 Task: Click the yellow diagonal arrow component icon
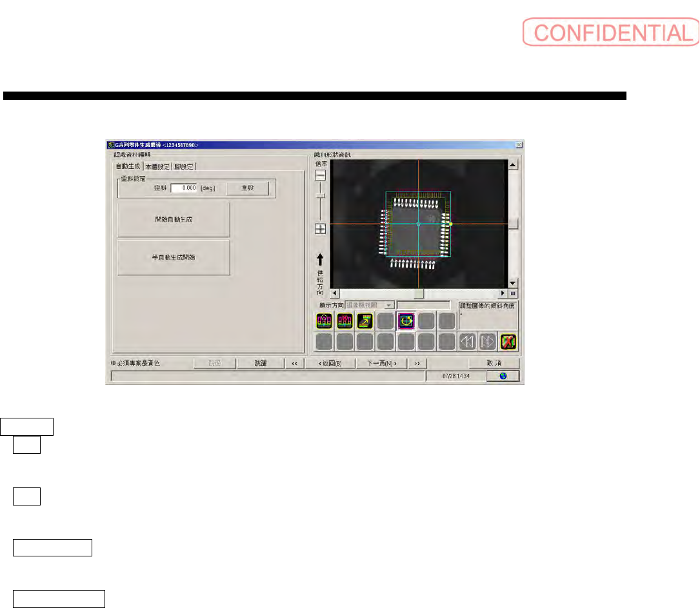click(x=365, y=320)
